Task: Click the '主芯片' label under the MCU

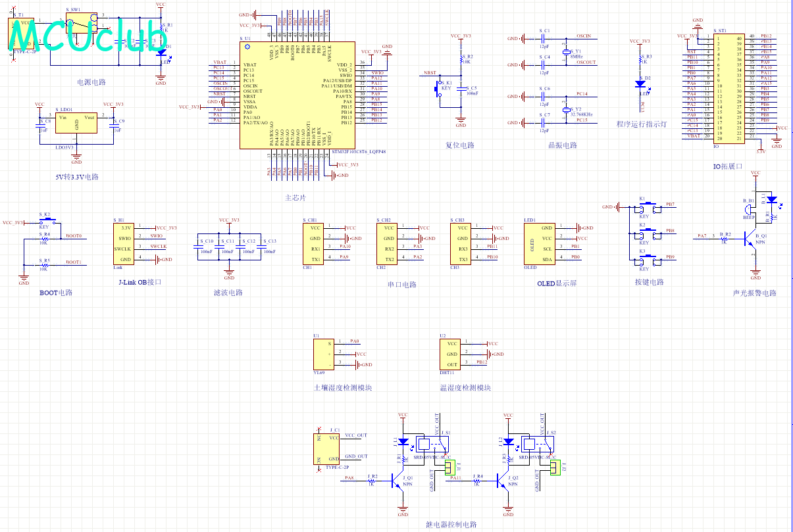Action: click(x=295, y=197)
